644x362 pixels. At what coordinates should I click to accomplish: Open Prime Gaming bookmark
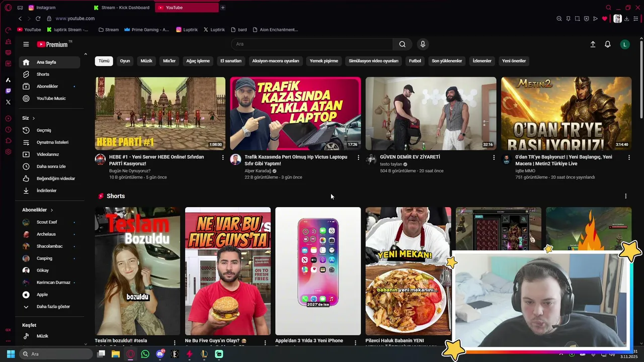pos(146,30)
